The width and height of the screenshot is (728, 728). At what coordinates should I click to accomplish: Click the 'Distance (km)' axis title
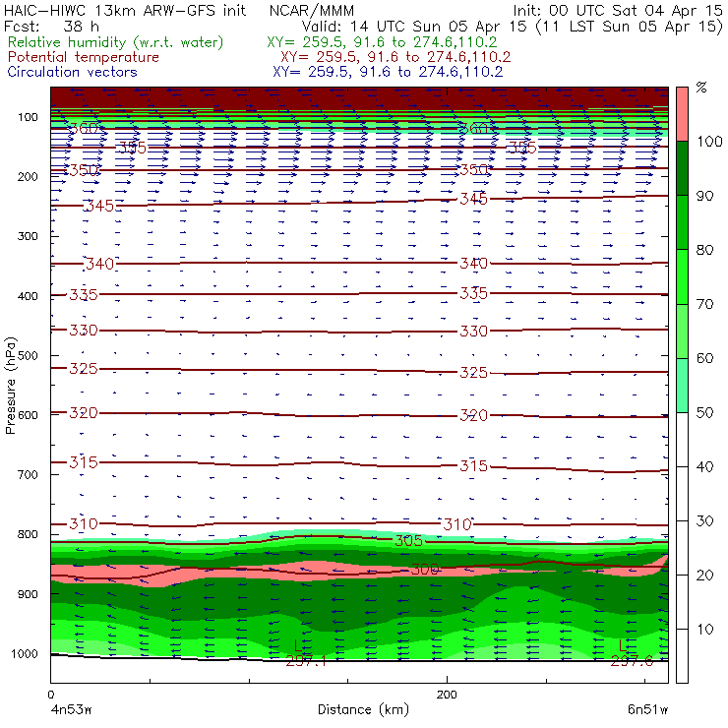363,709
